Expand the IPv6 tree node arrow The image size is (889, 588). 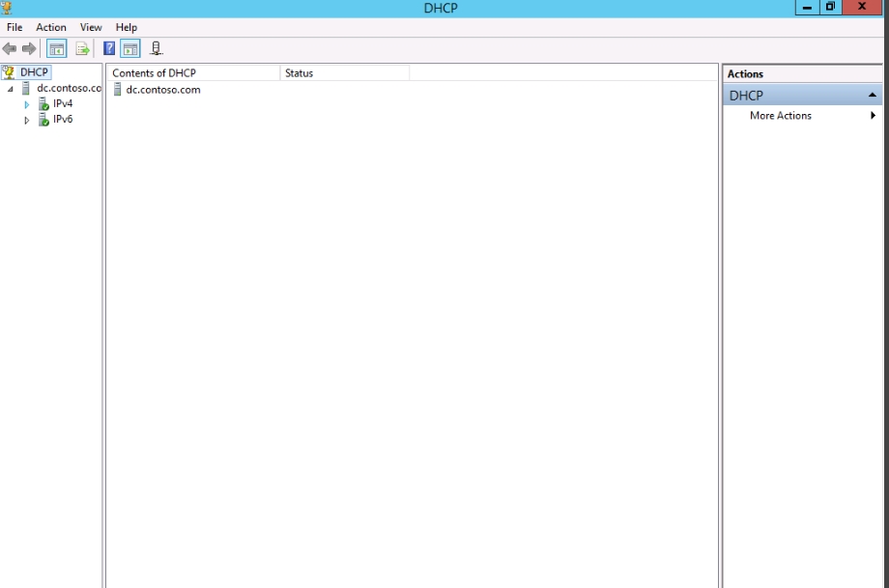27,121
